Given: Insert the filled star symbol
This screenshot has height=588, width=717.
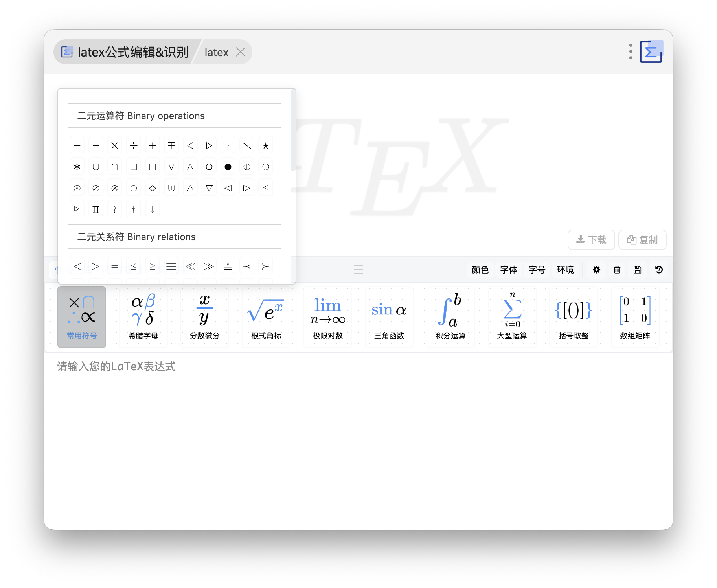Looking at the screenshot, I should [x=266, y=146].
